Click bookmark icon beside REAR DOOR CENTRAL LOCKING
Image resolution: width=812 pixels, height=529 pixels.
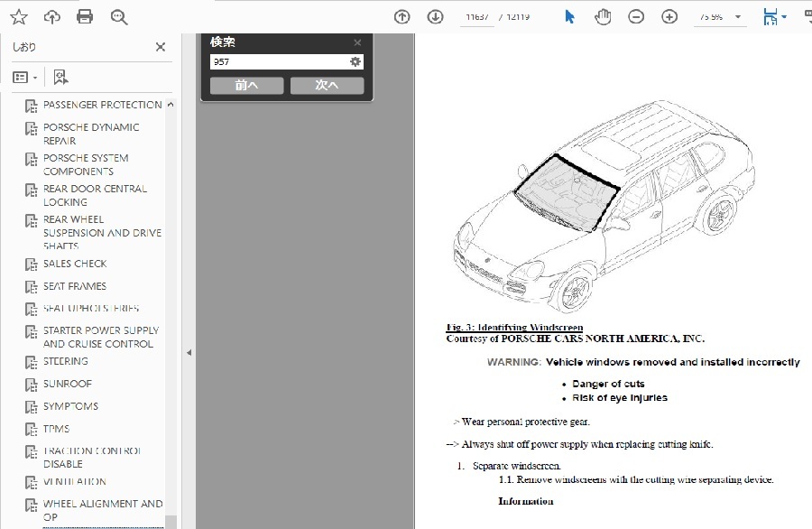pos(31,189)
